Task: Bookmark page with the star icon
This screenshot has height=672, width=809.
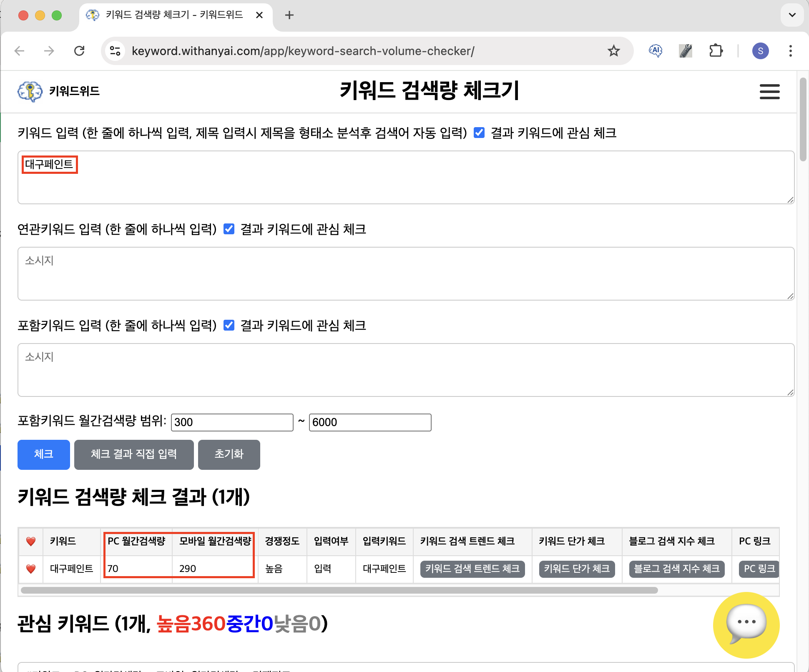Action: tap(613, 51)
